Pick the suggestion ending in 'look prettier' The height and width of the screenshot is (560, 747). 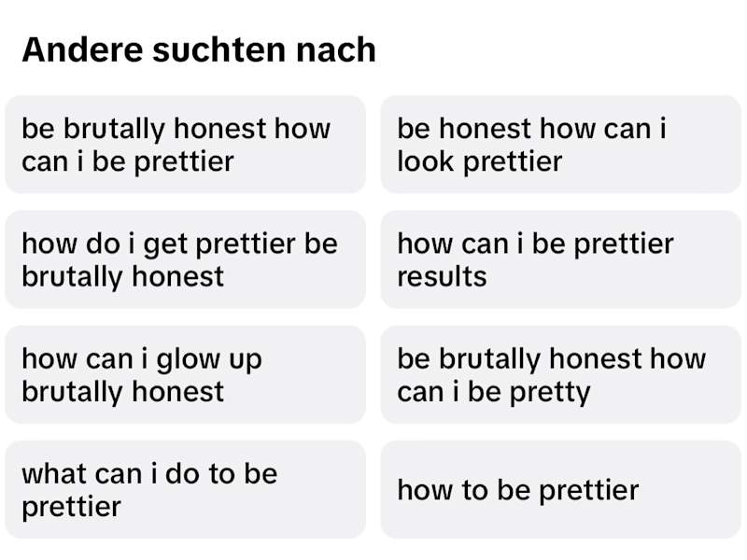[x=561, y=145]
